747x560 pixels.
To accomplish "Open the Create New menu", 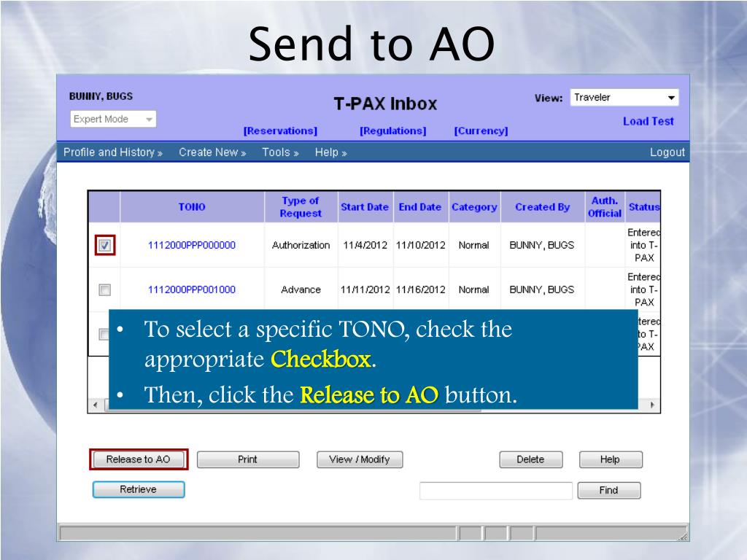I will click(x=212, y=152).
